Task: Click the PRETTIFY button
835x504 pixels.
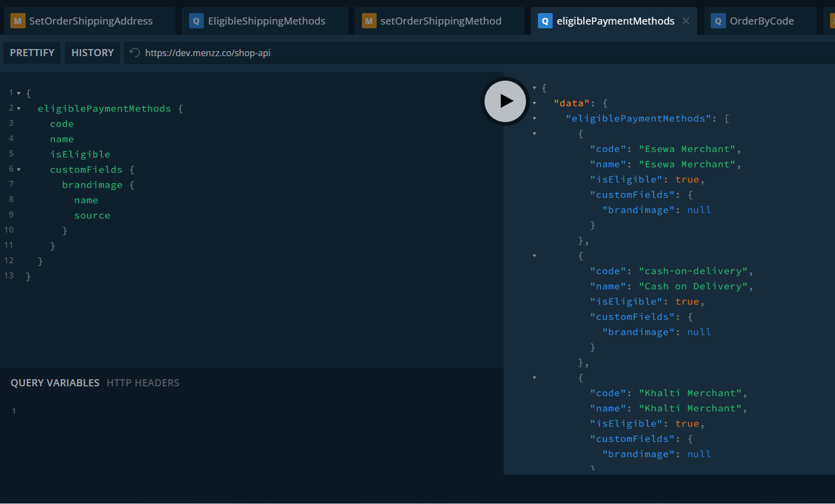Action: point(32,52)
